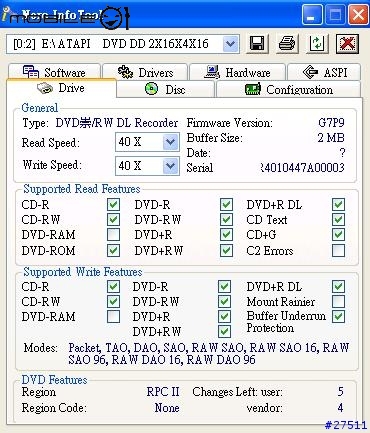Toggle the C2 Errors checkbox
The height and width of the screenshot is (433, 370).
pos(338,250)
